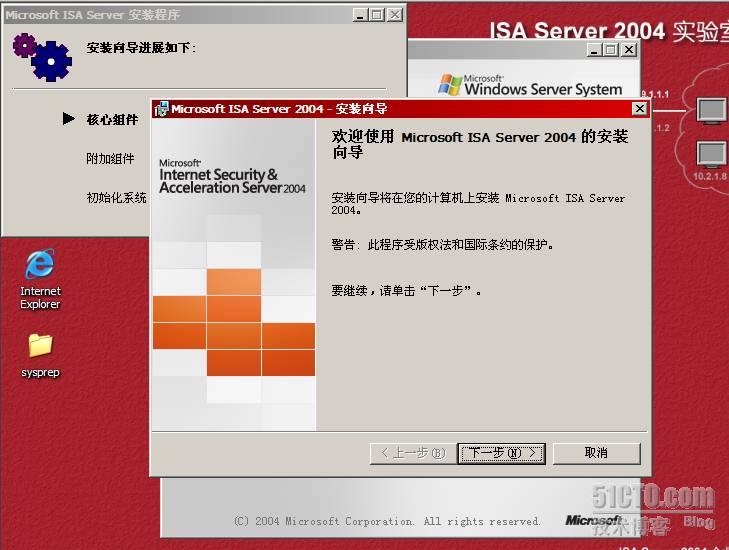Click the arrow marker beside 核心组件
This screenshot has height=550, width=729.
68,119
